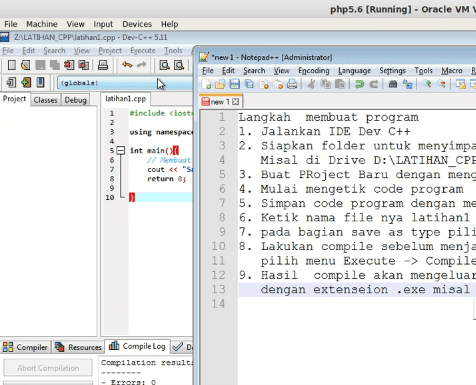Viewport: 476px width, 385px height.
Task: Click the Replace magnifier icon in Dev-C++
Action: point(179,65)
